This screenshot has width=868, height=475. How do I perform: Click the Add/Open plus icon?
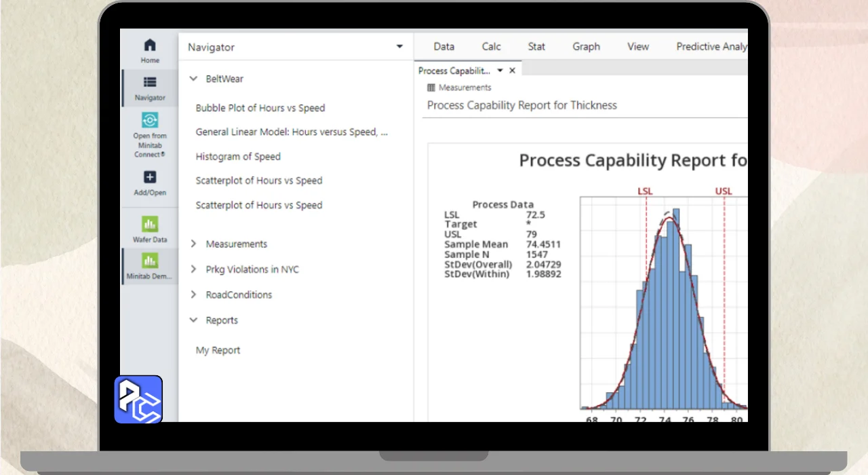click(x=150, y=177)
